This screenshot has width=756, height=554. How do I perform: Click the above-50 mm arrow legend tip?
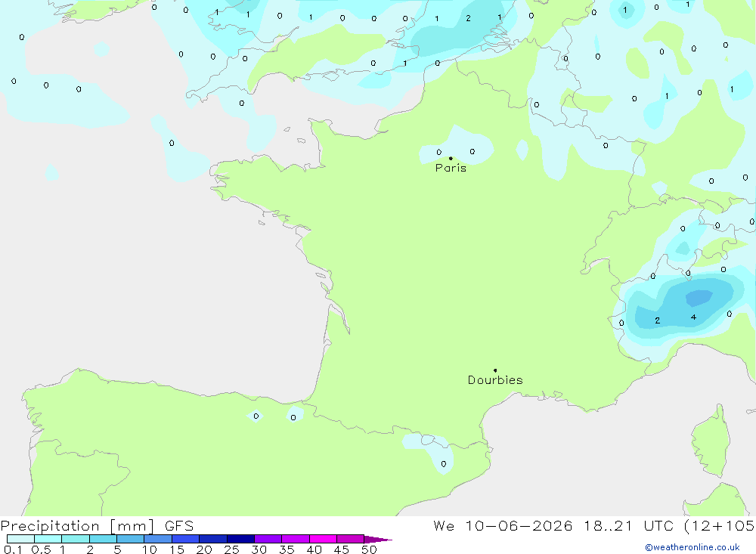pos(378,539)
